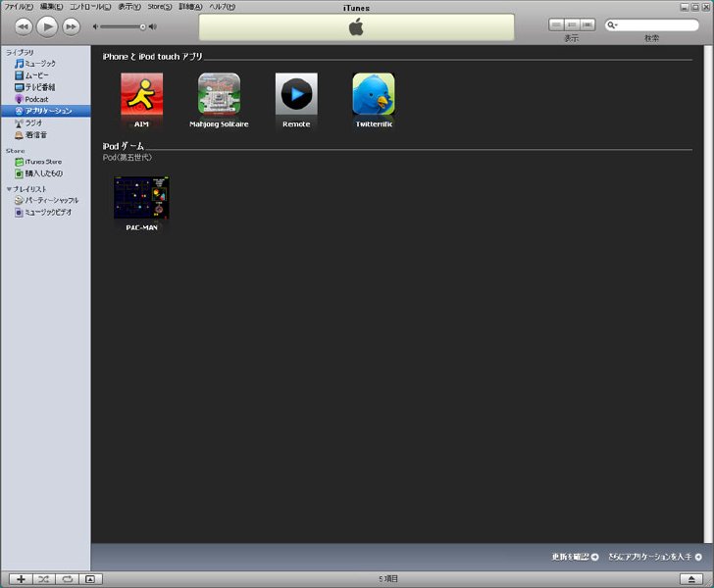The width and height of the screenshot is (714, 588).
Task: Click the PAC-MAN label text
Action: (x=141, y=227)
